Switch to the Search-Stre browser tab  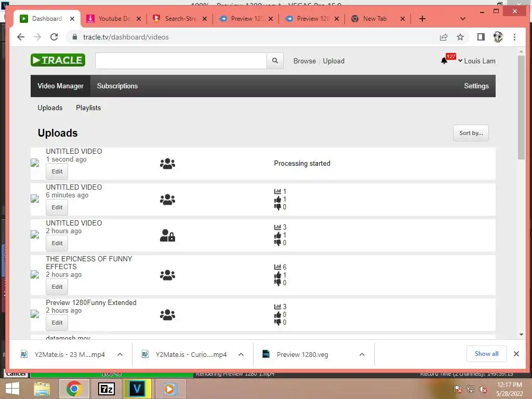click(x=180, y=19)
